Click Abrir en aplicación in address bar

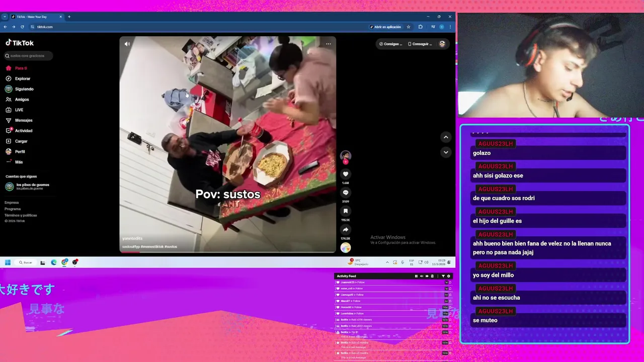point(386,27)
